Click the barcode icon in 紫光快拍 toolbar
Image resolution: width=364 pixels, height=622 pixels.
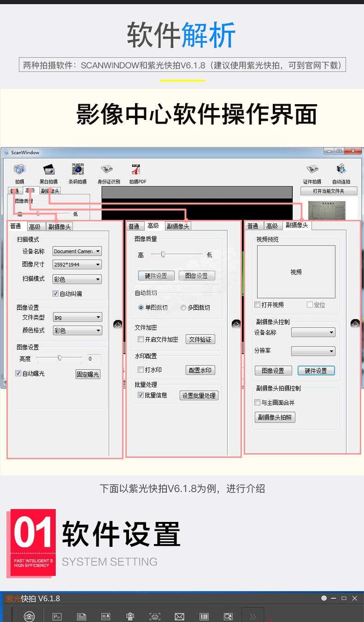pos(204,616)
